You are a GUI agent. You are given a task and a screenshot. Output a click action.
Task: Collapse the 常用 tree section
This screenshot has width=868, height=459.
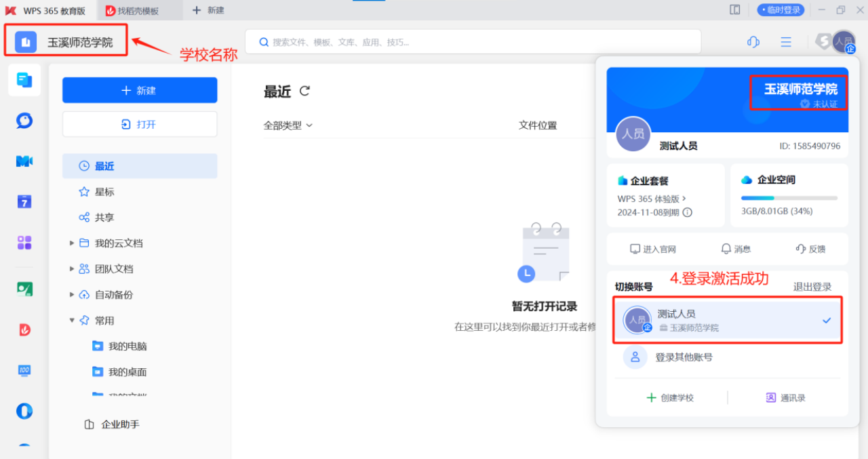click(72, 321)
